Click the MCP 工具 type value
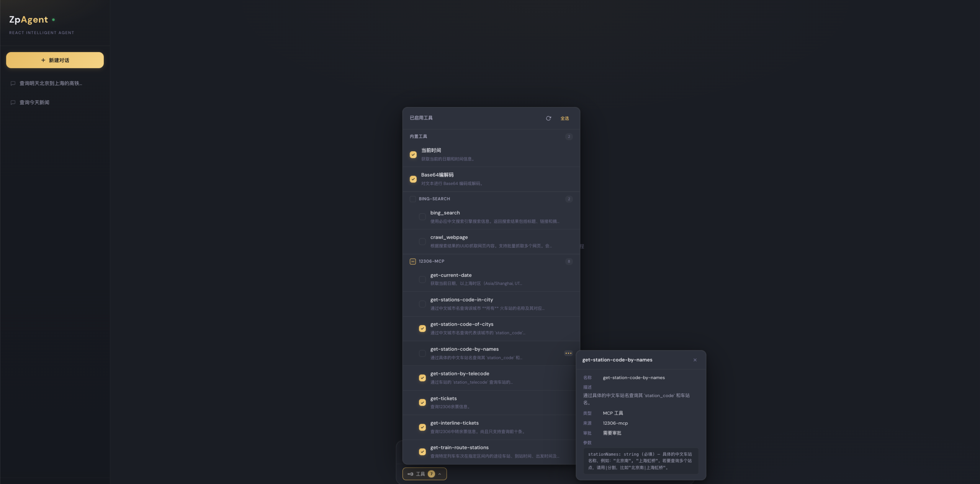 tap(613, 413)
